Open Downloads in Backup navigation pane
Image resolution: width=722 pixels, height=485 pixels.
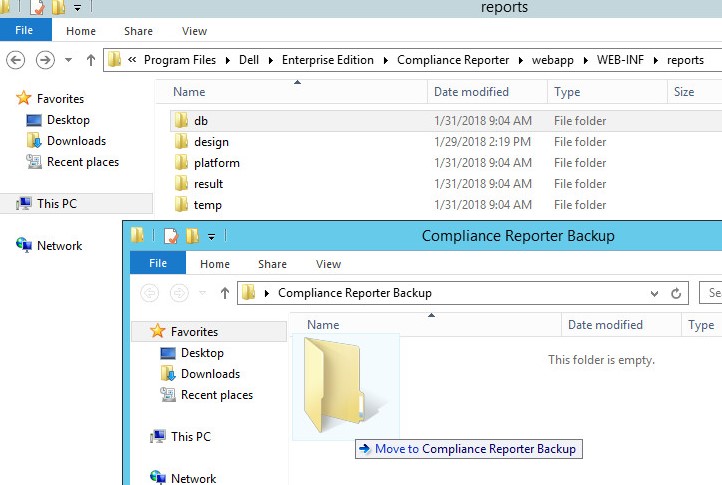pos(210,374)
